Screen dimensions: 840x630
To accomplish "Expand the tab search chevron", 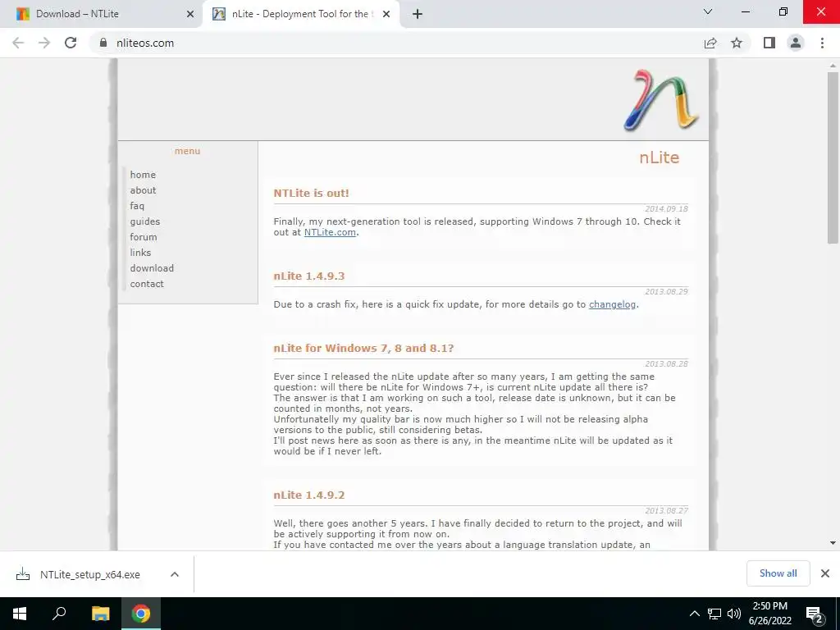I will coord(708,11).
